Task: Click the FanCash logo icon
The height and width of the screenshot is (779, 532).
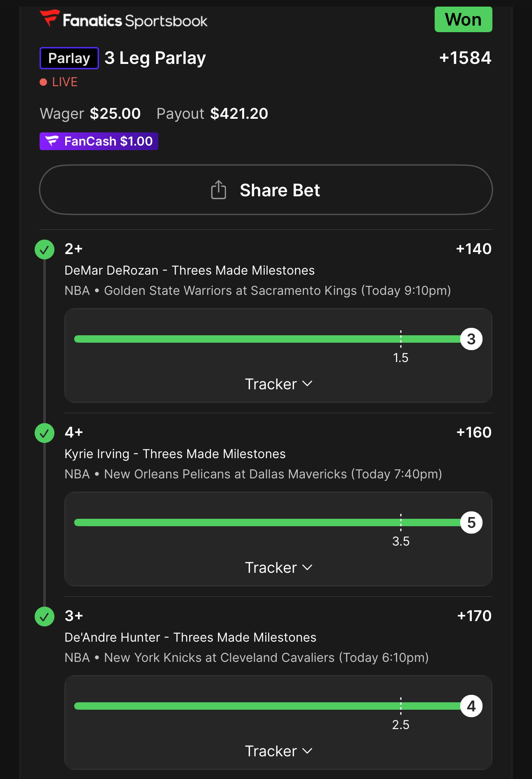Action: [52, 141]
